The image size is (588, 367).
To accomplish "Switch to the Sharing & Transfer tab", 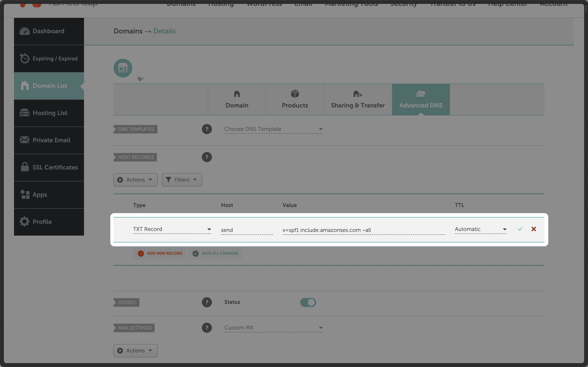I will (358, 100).
